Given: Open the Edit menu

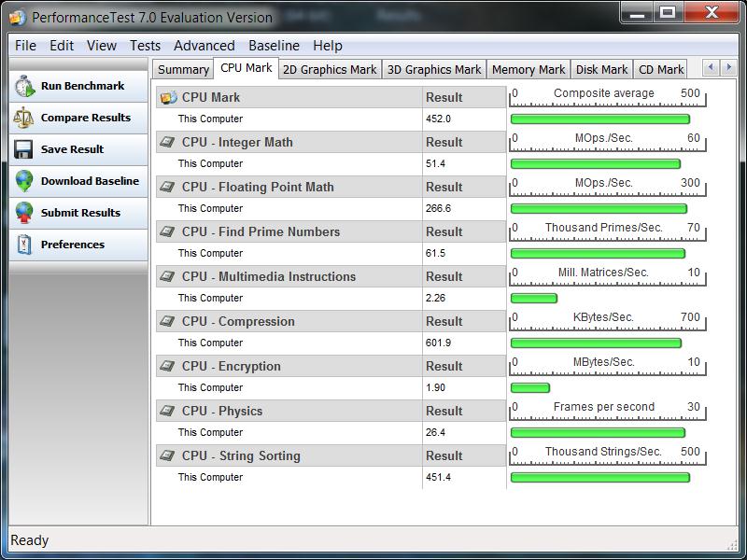Looking at the screenshot, I should click(x=62, y=46).
